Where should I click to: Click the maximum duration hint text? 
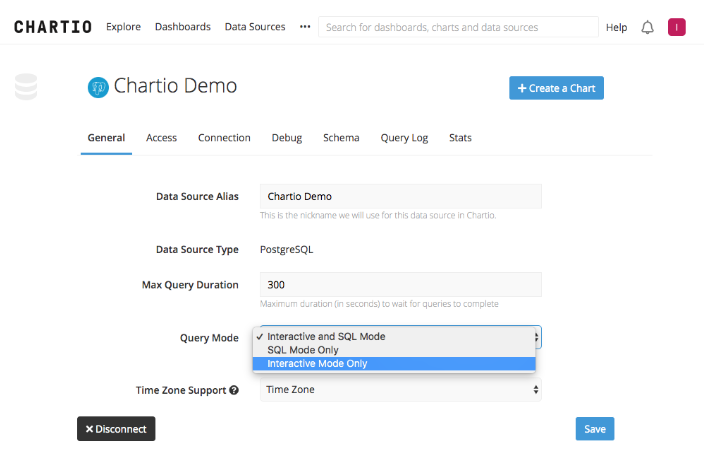click(379, 304)
